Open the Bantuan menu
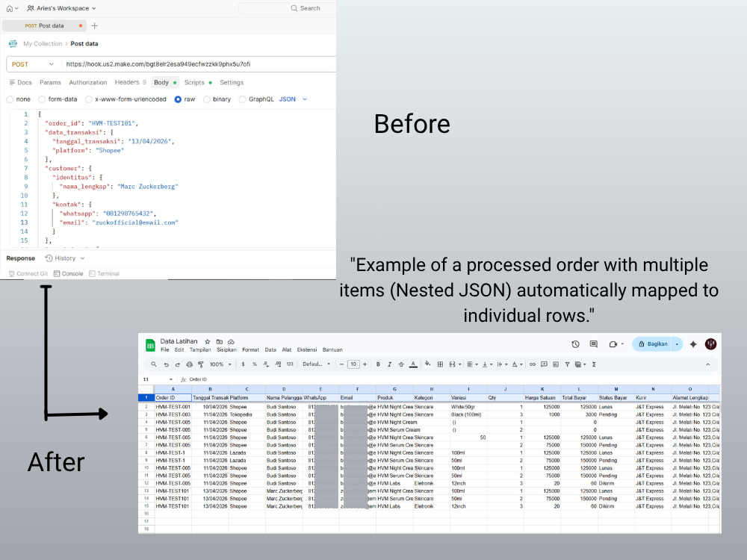The image size is (747, 560). point(332,350)
